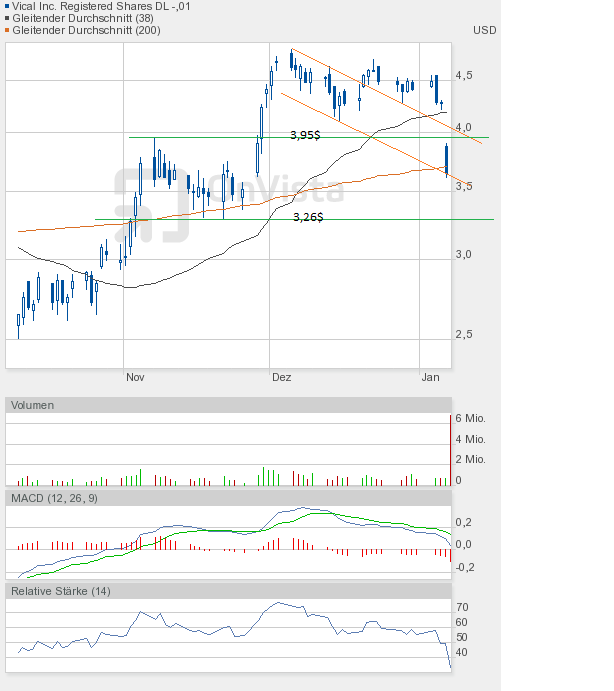
Task: Click the 2 Mio. volume axis label
Action: click(x=470, y=459)
